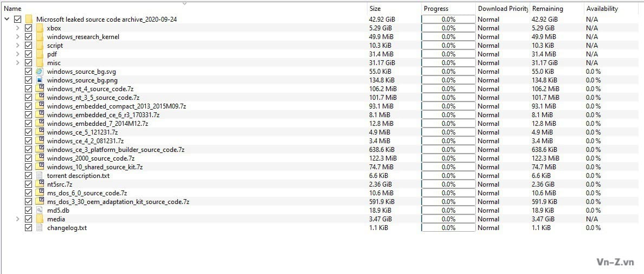Screen dimensions: 644x274
Task: Uncheck the windows_research_kernel checkbox
Action: (x=28, y=36)
